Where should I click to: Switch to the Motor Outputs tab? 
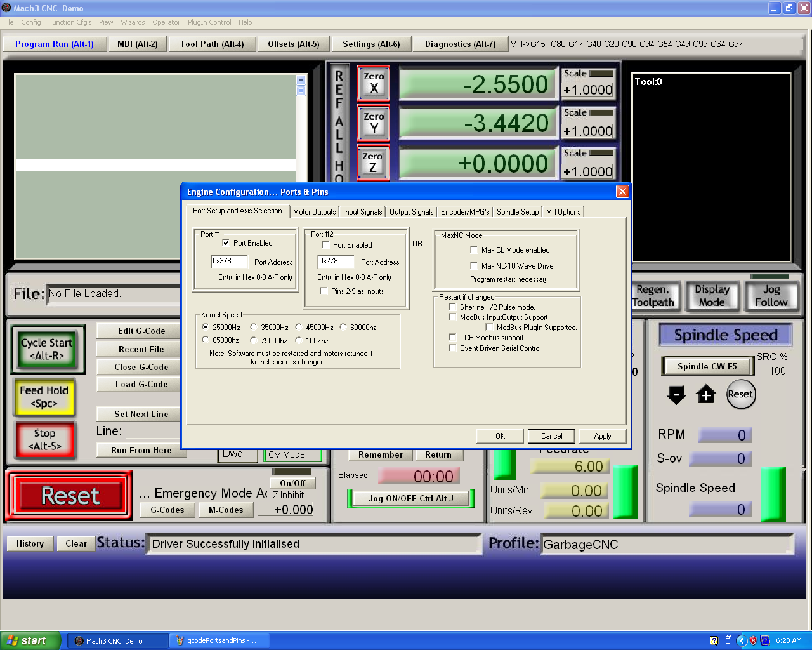[314, 212]
